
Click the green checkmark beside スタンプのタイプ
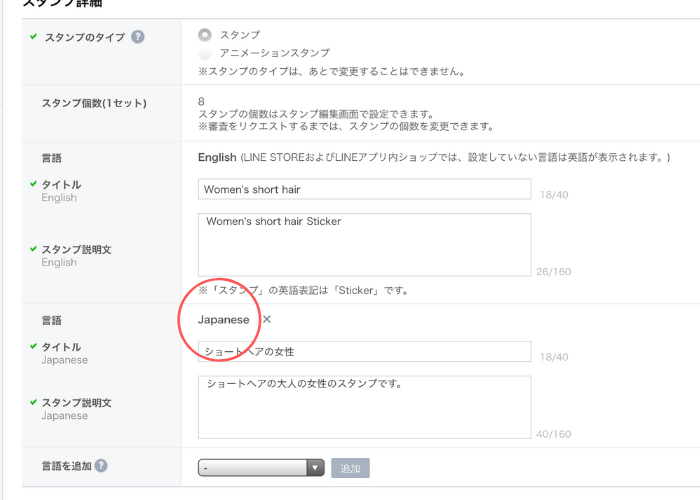pyautogui.click(x=33, y=37)
